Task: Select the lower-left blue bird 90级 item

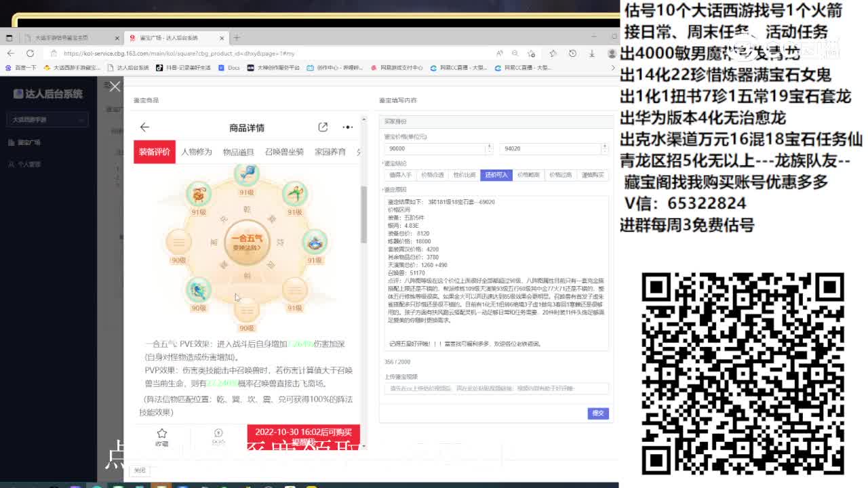Action: pos(199,290)
